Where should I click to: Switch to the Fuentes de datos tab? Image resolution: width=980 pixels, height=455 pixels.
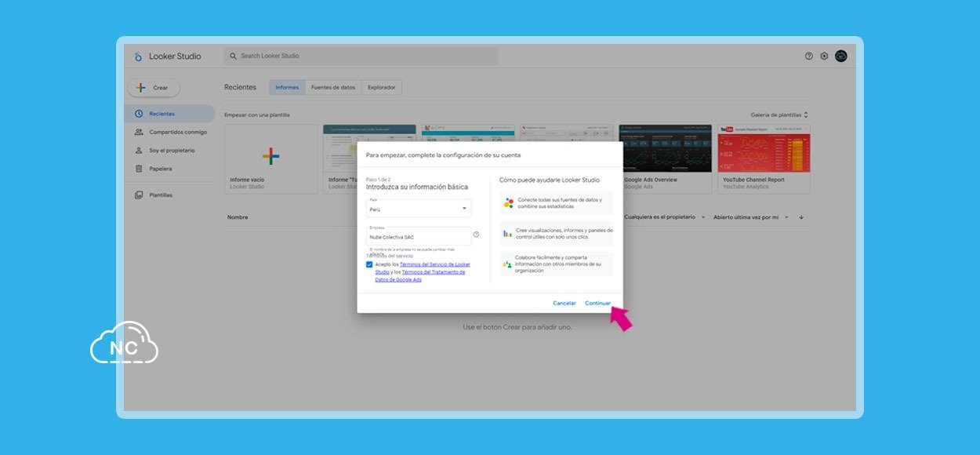pyautogui.click(x=333, y=87)
